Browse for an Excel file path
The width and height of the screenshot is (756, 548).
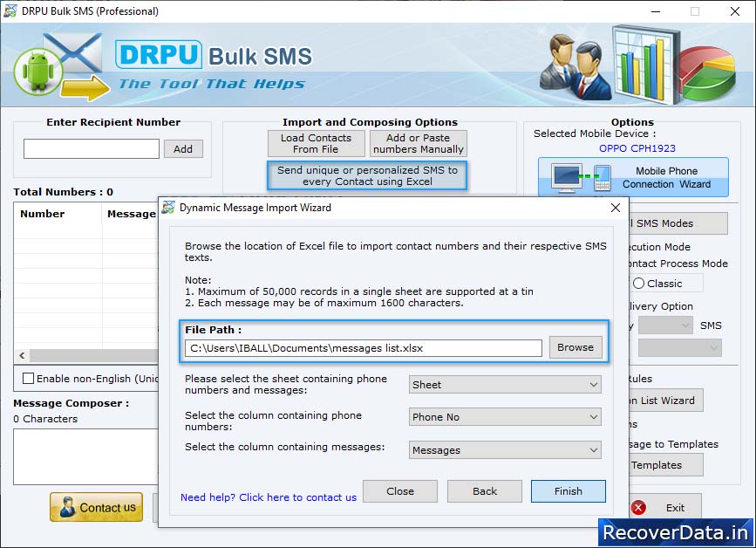[576, 347]
